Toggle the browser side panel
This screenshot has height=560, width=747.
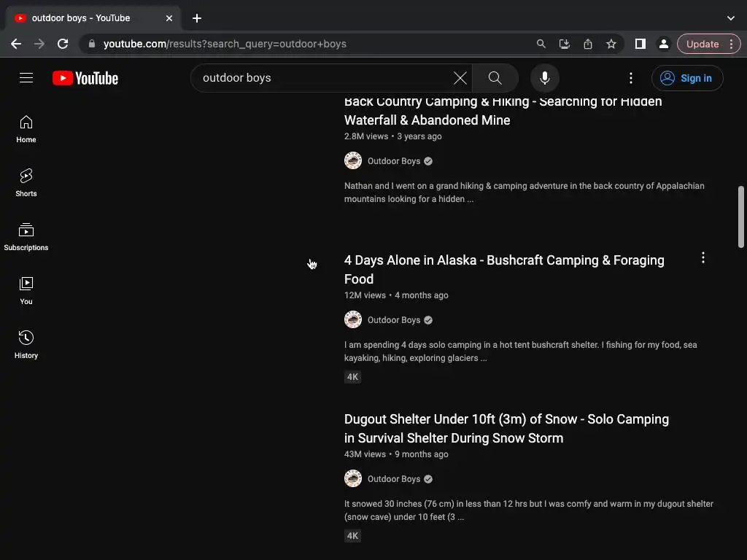click(640, 44)
